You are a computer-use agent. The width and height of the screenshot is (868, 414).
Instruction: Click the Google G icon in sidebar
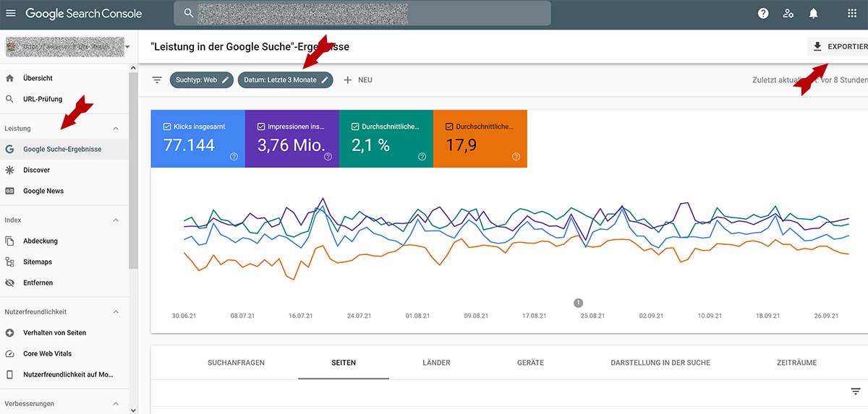9,149
